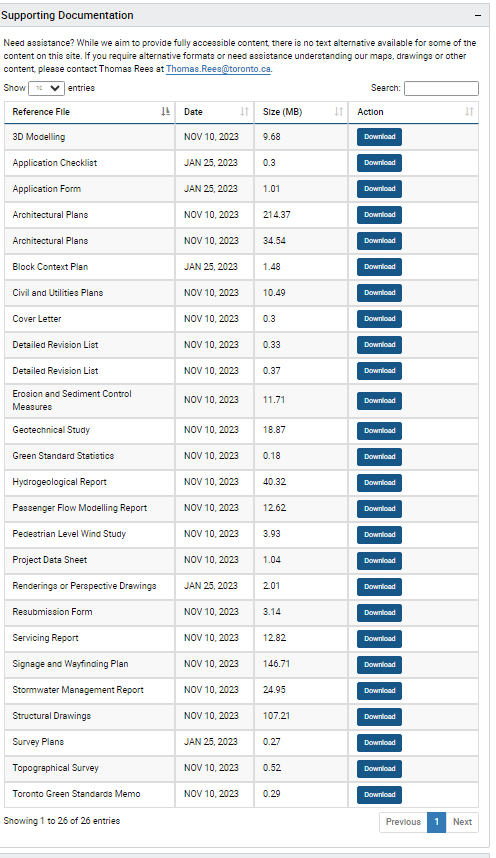
Task: Open the Show entries dropdown
Action: tap(47, 88)
